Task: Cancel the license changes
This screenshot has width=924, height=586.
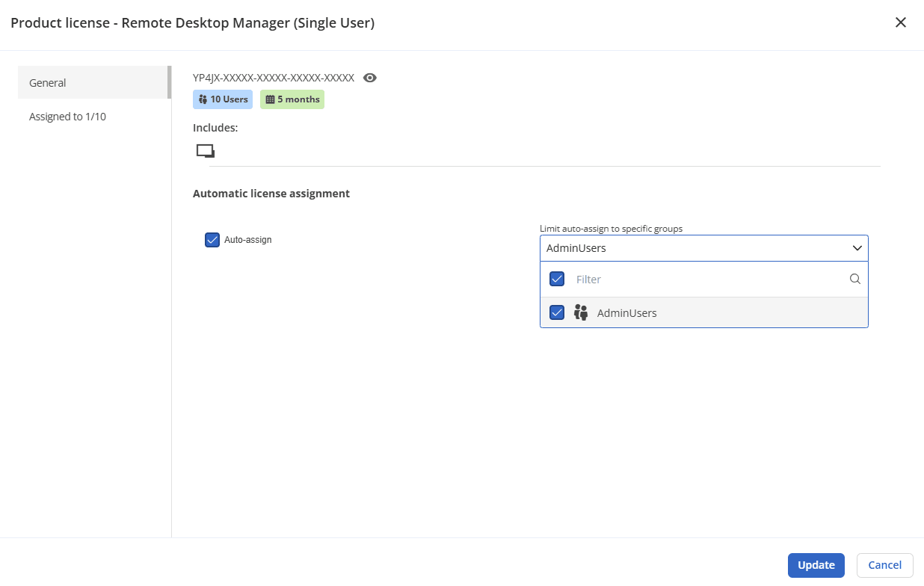Action: click(x=884, y=565)
